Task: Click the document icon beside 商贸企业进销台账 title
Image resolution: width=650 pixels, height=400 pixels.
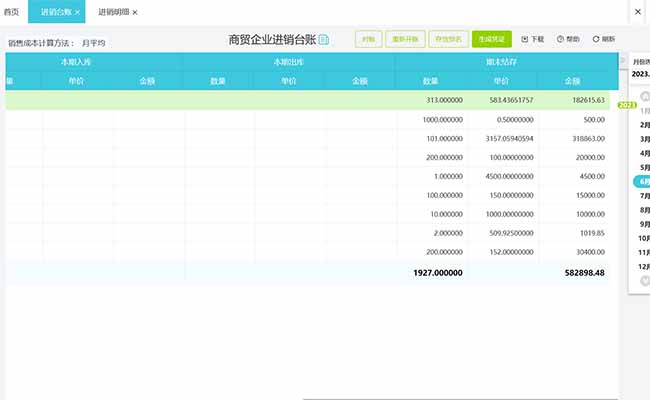Action: coord(324,40)
